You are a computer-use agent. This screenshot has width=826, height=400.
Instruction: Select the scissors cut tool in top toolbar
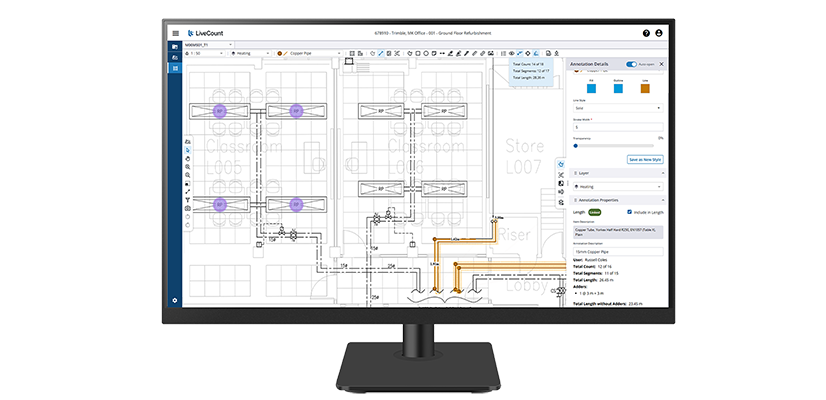tap(397, 53)
